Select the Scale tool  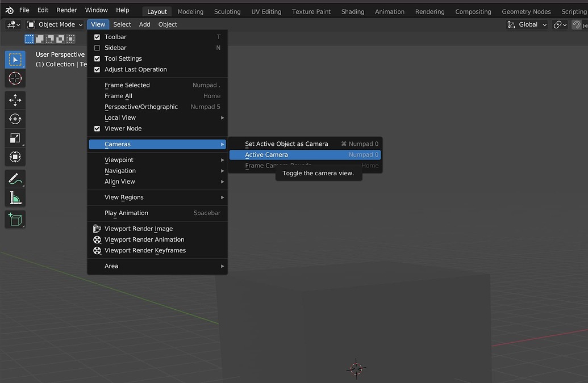(15, 138)
